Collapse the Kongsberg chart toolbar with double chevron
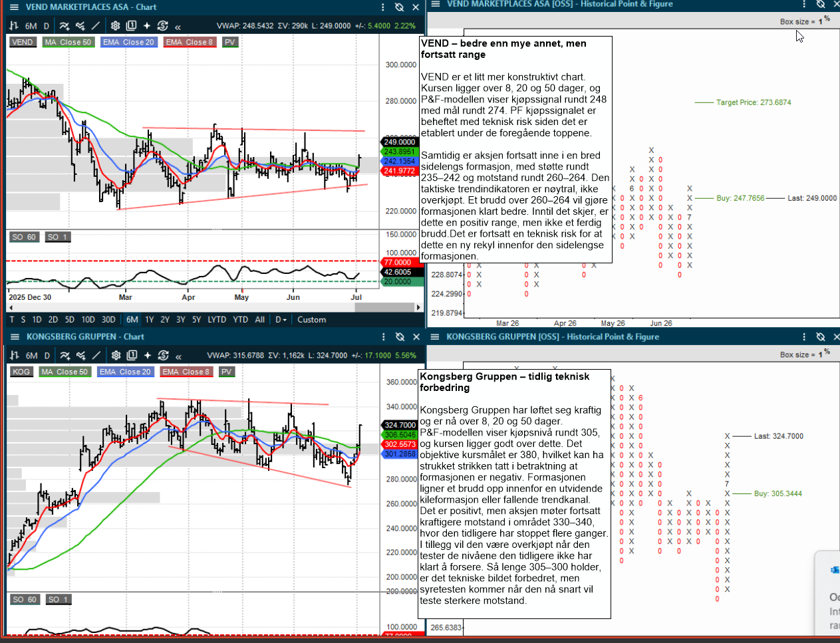Viewport: 840px width, 643px height. (178, 356)
